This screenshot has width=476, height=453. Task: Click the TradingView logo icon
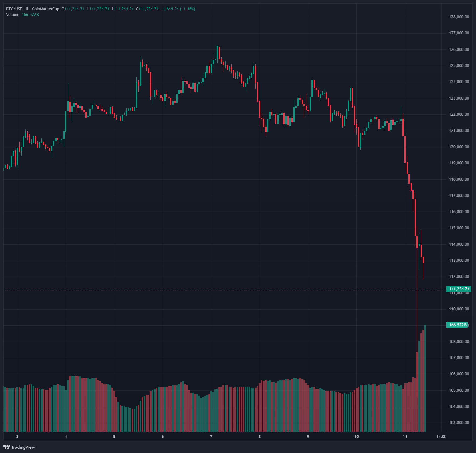click(x=7, y=447)
